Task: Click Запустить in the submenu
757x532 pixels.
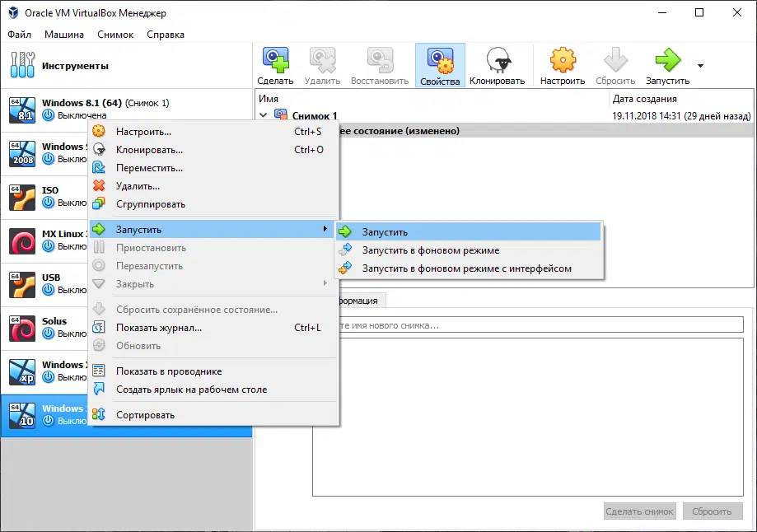Action: click(469, 231)
